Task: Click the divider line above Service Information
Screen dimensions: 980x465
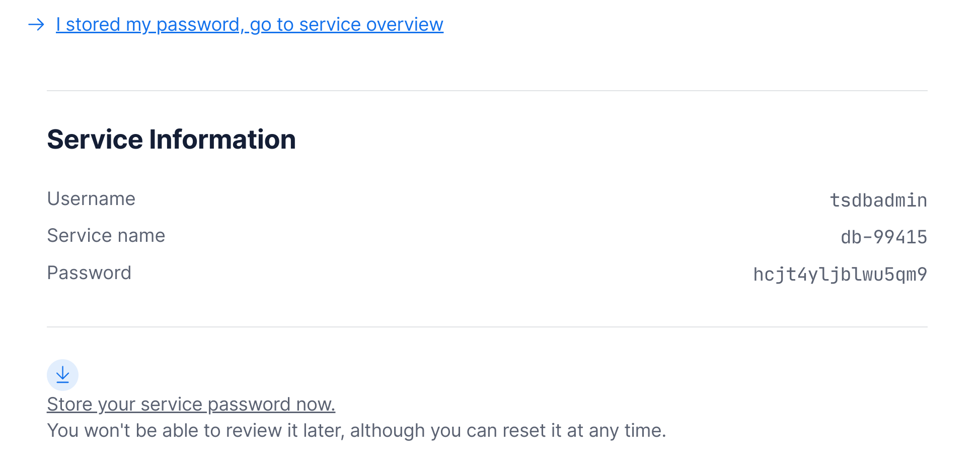Action: [487, 91]
